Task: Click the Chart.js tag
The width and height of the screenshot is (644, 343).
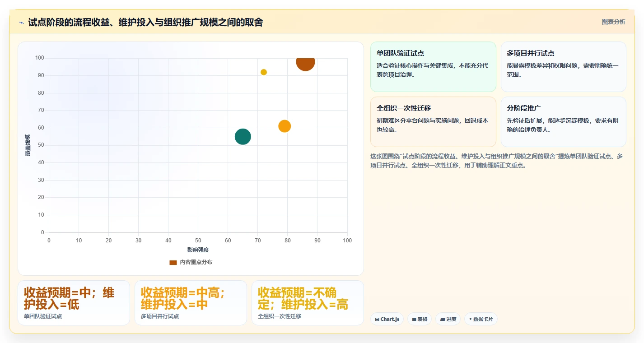Action: (387, 319)
